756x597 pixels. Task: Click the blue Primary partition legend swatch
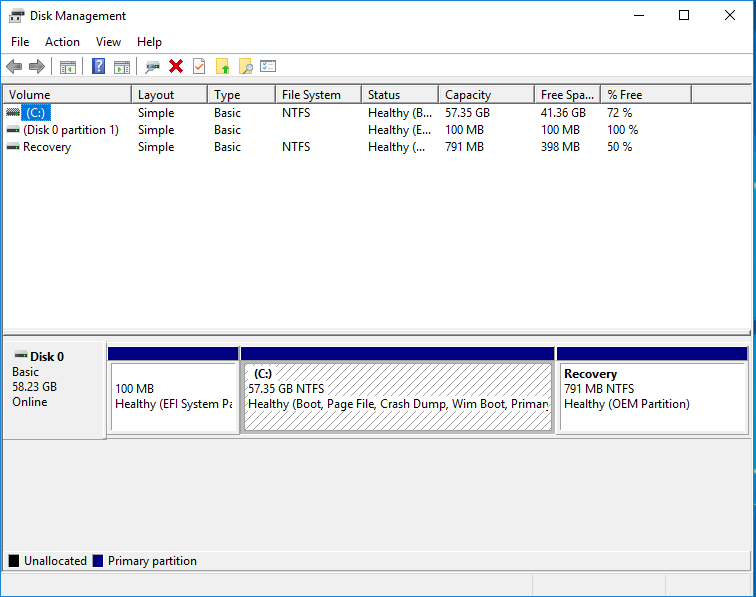tap(98, 561)
